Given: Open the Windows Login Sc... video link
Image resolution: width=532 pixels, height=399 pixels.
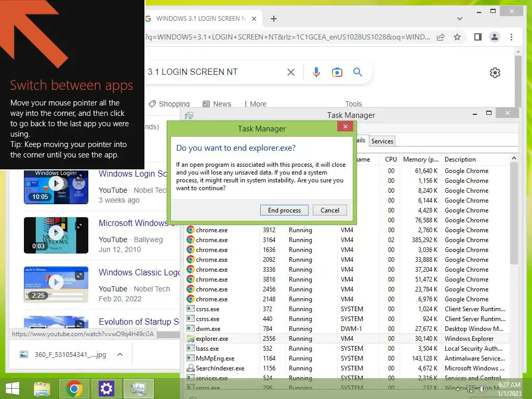Looking at the screenshot, I should click(132, 174).
